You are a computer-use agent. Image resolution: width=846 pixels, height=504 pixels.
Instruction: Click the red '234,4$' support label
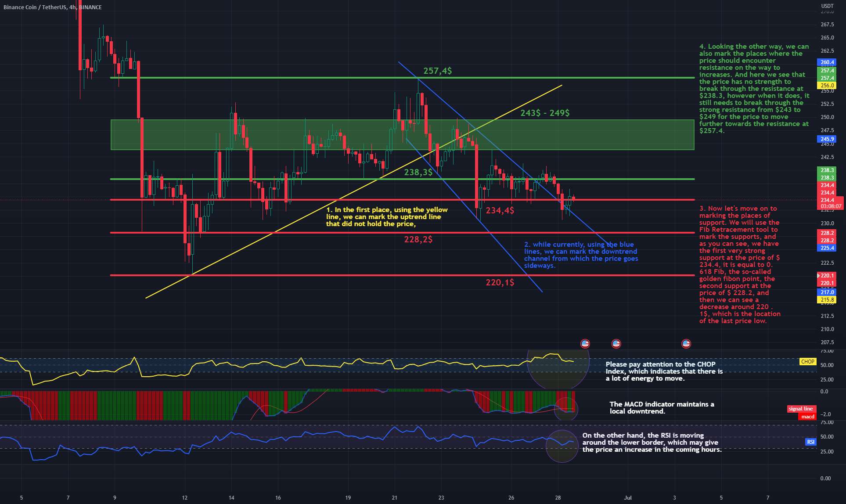click(500, 211)
